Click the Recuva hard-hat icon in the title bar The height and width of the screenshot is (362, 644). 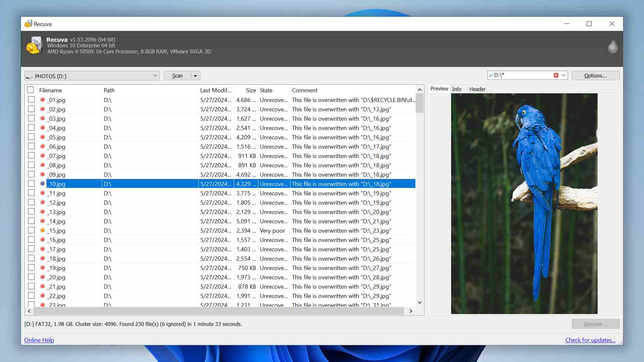point(28,23)
